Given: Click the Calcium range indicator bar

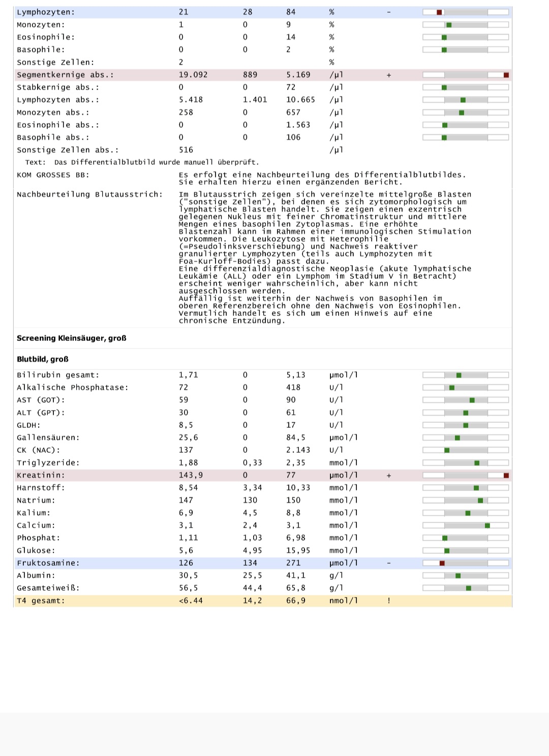Looking at the screenshot, I should (x=466, y=526).
